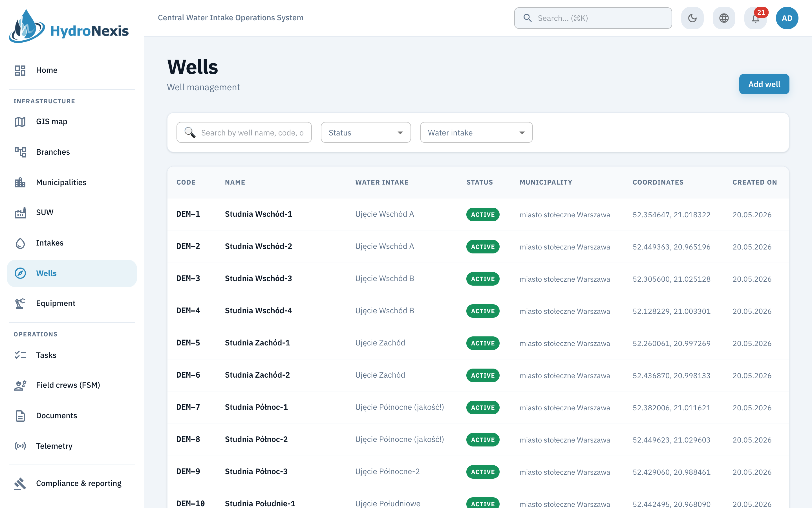Select Studnia Zachód-2 well name
812x508 pixels.
coord(257,375)
